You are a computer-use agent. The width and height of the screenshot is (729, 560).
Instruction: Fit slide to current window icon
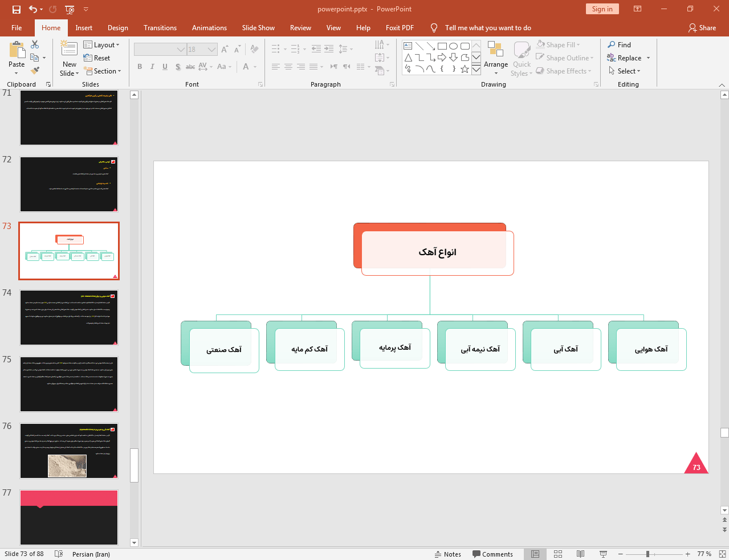click(722, 554)
